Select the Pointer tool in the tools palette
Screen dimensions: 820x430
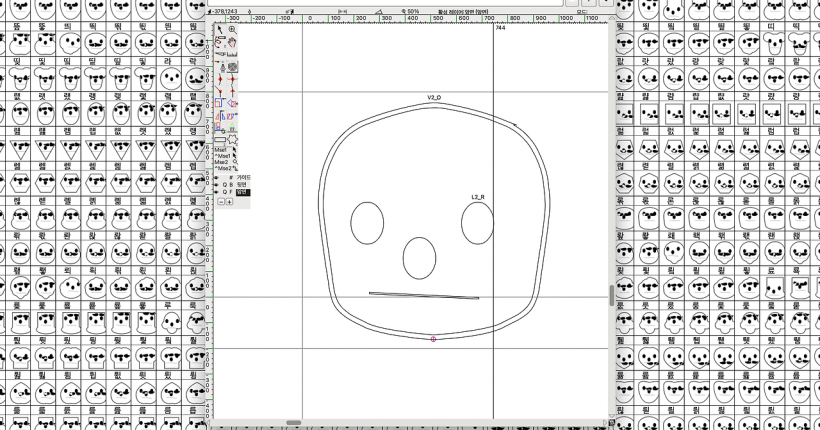point(221,30)
